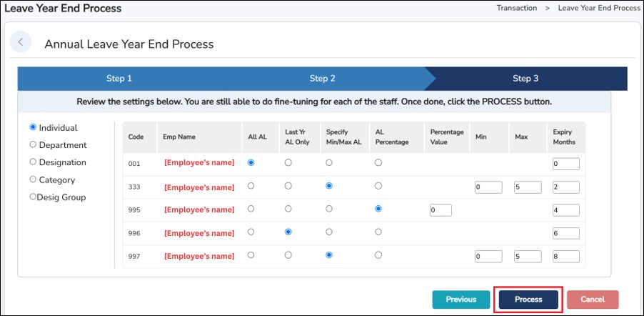Viewport: 644px width, 316px height.
Task: Open the Transaction breadcrumb link
Action: (x=516, y=9)
